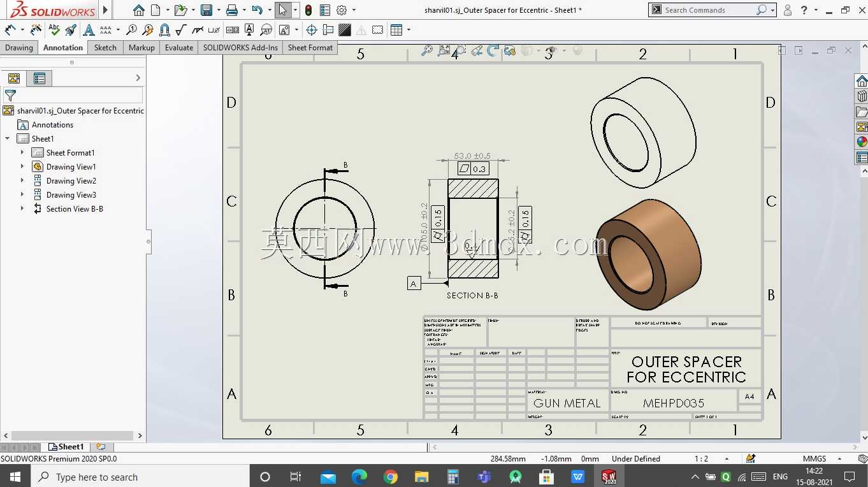Viewport: 868px width, 487px height.
Task: Click the Add Sheet button
Action: tap(101, 447)
